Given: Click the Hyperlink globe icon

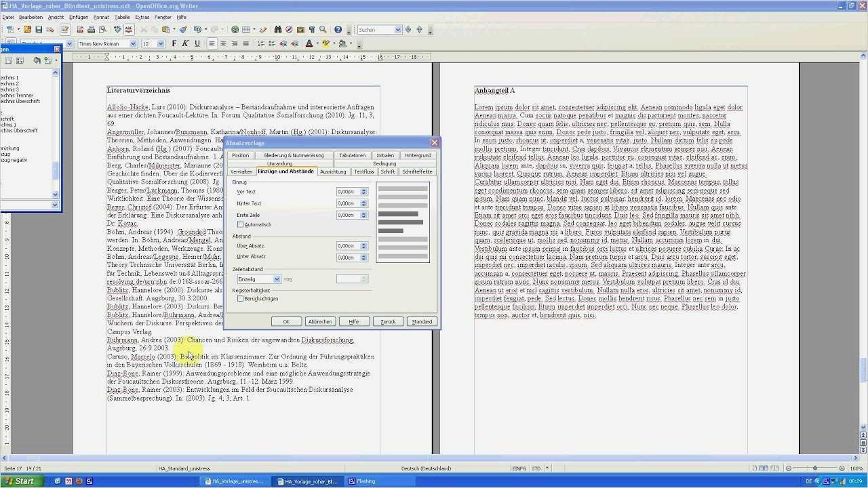Looking at the screenshot, I should [235, 30].
